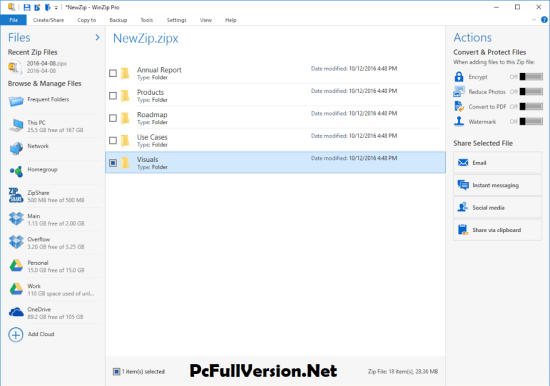Click the WinZip app icon in title bar
Screen dimensions: 550x386
[x=12, y=7]
